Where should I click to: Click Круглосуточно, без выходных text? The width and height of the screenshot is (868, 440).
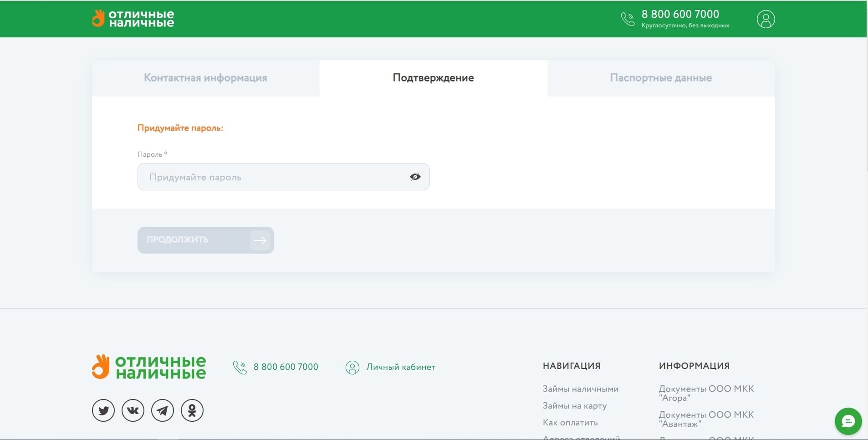(x=685, y=26)
